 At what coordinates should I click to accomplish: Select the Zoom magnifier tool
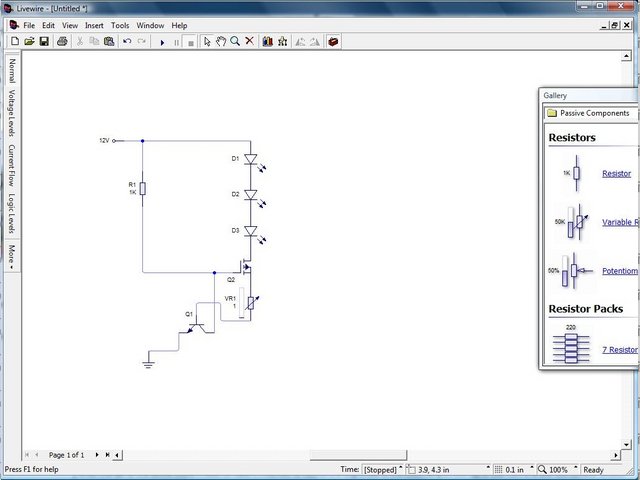[x=235, y=41]
